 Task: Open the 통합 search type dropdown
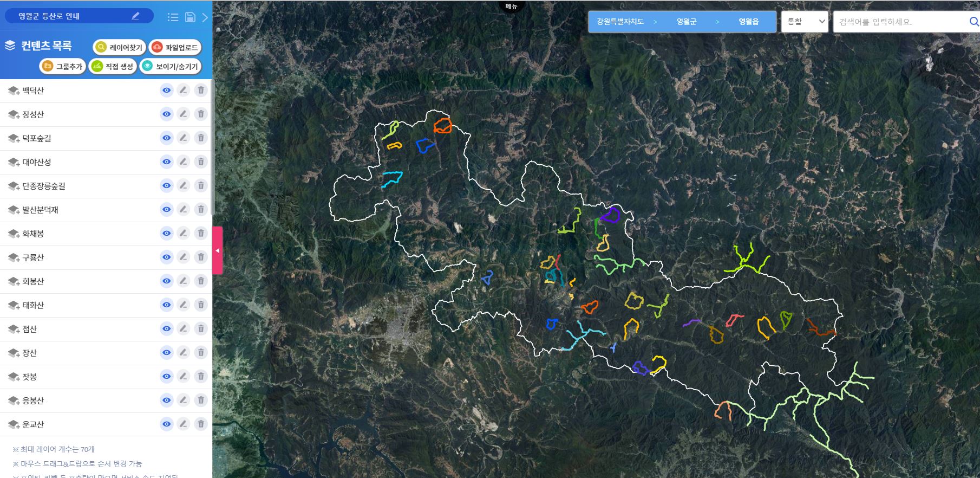point(805,22)
